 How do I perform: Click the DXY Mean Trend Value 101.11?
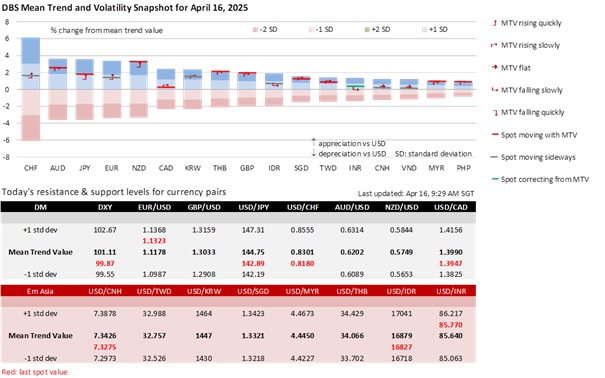[105, 252]
